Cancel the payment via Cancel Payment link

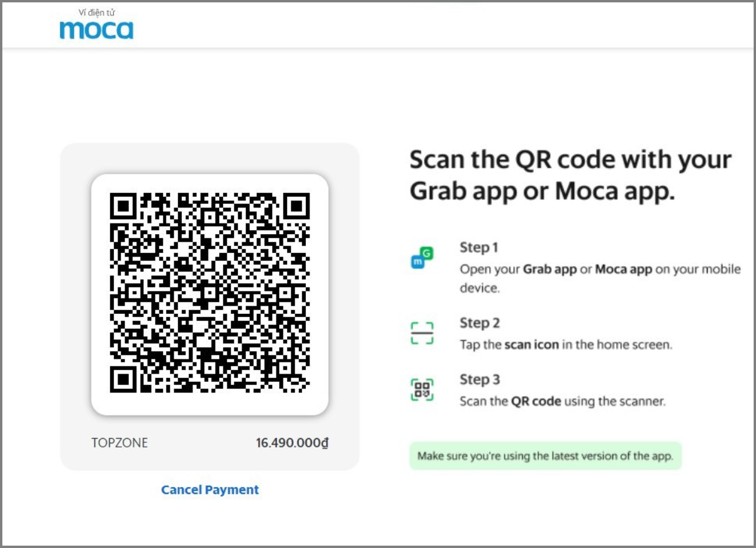tap(210, 489)
